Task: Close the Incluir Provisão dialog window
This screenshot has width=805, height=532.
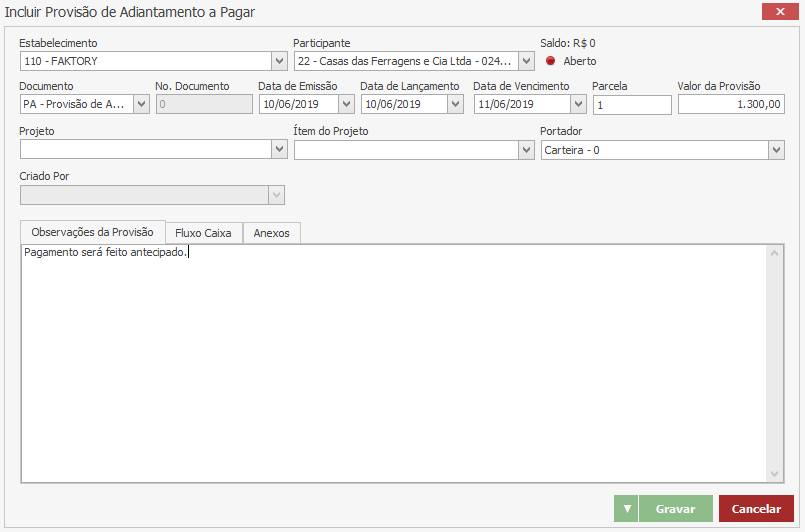Action: 777,12
